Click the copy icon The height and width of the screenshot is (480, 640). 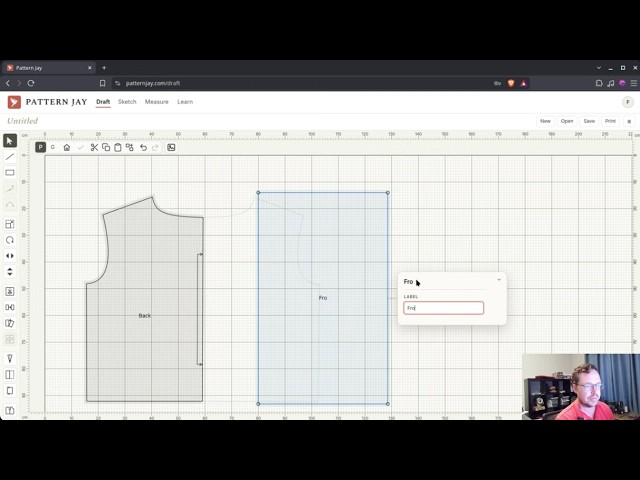click(106, 147)
